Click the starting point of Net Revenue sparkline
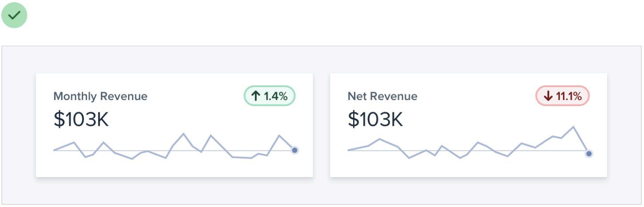Viewport: 644px width, 207px height. [349, 150]
